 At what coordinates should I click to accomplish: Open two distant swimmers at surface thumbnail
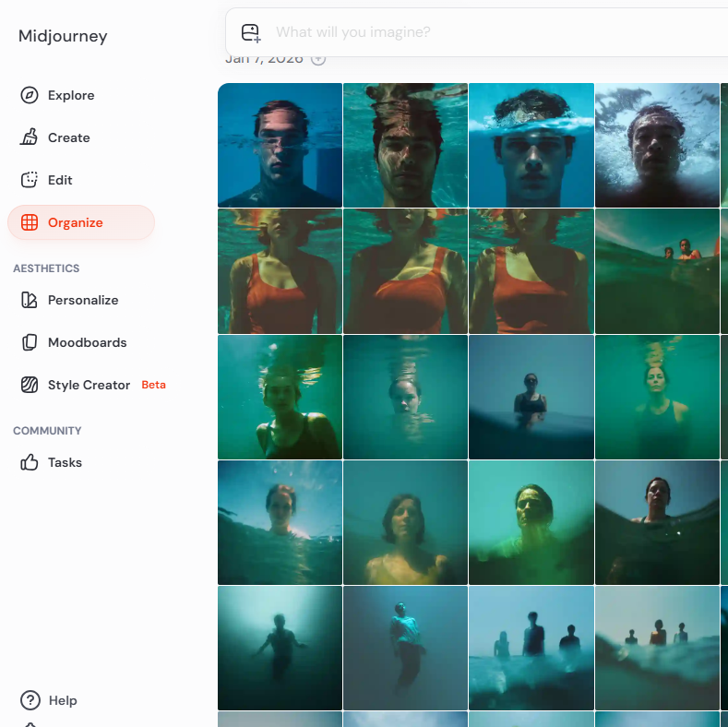click(x=657, y=271)
